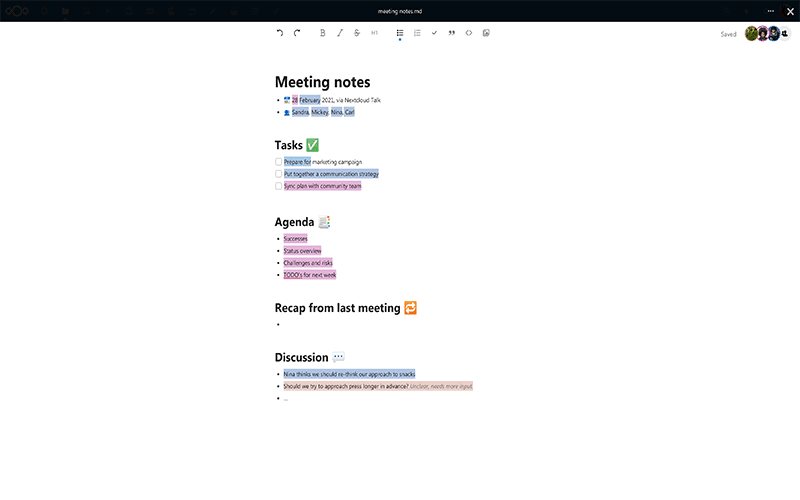Toggle bold formatting
This screenshot has width=800, height=500.
pyautogui.click(x=322, y=33)
